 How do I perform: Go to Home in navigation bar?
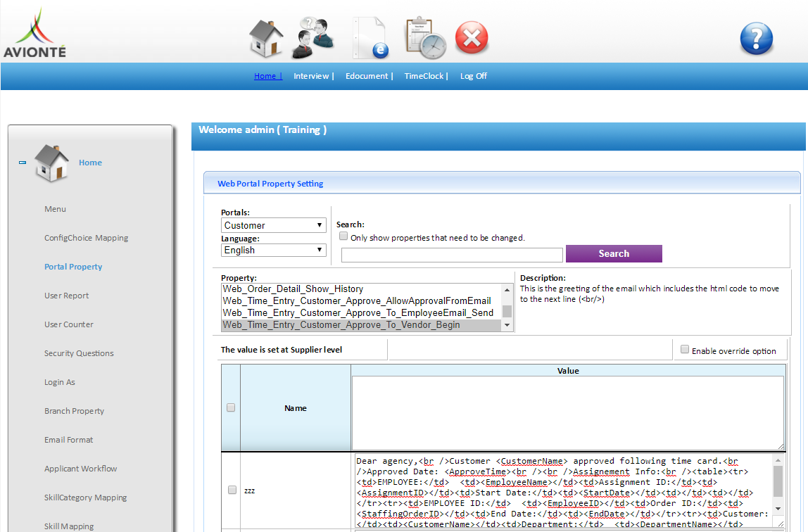(x=267, y=76)
